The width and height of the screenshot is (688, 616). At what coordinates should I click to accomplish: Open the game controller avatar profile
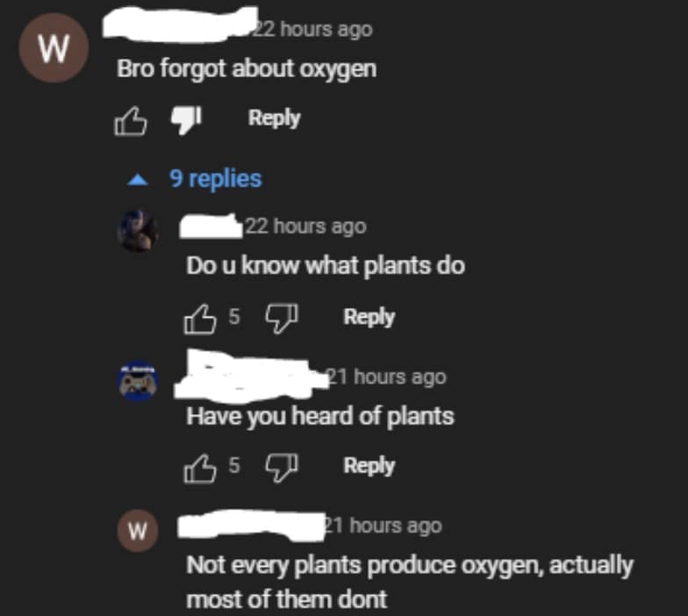click(138, 381)
